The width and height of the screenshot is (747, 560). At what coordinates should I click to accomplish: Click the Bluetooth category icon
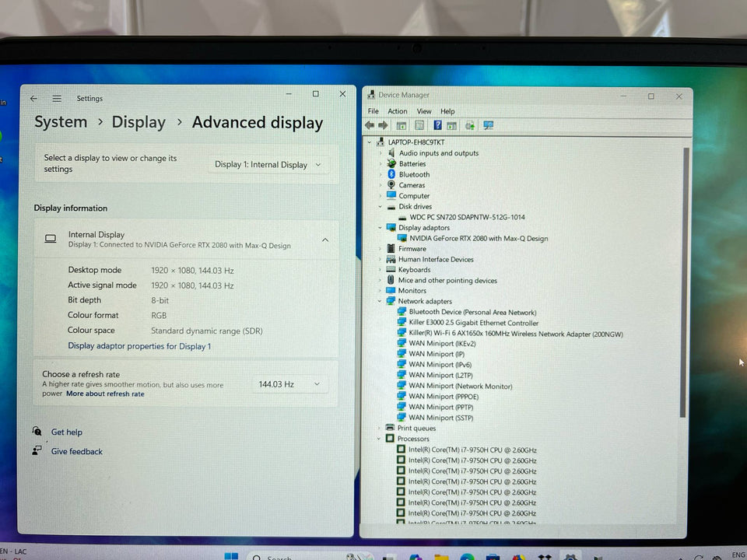pos(391,174)
